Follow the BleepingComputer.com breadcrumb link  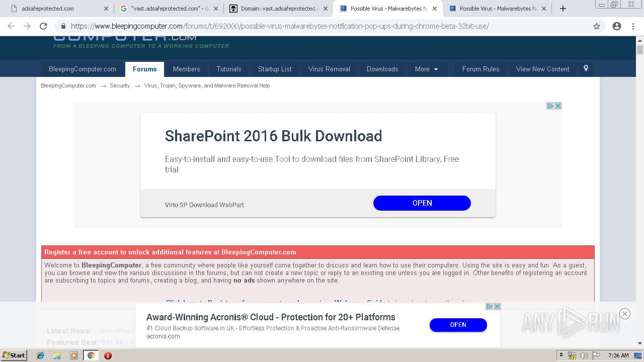click(68, 85)
